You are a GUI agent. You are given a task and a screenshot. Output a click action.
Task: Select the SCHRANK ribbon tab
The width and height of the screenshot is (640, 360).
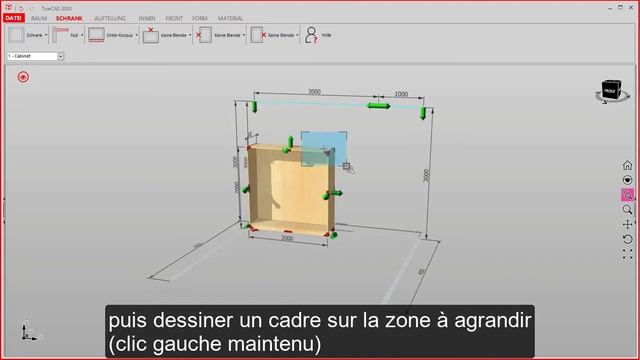point(69,18)
